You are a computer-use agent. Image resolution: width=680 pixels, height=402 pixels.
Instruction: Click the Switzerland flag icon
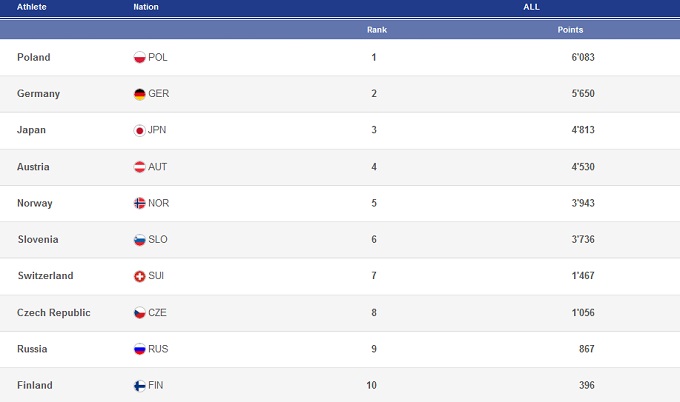pos(140,276)
